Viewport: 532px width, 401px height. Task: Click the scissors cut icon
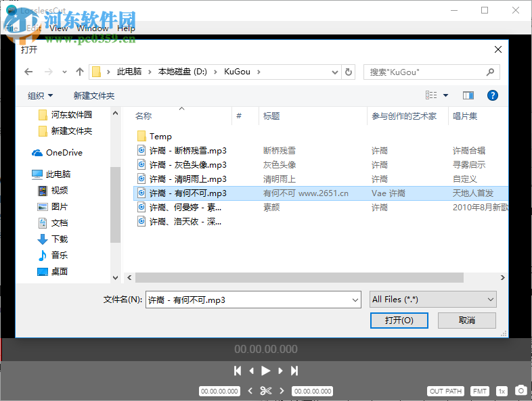point(265,391)
